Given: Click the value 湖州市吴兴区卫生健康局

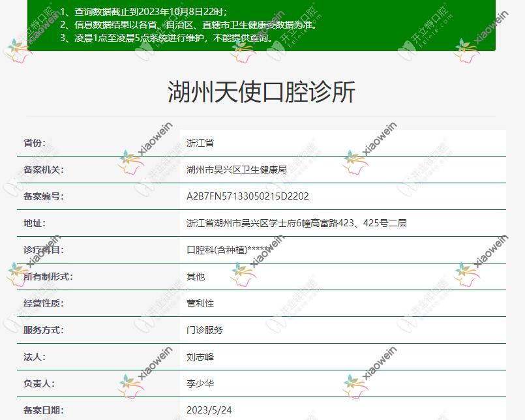Looking at the screenshot, I should tap(236, 170).
